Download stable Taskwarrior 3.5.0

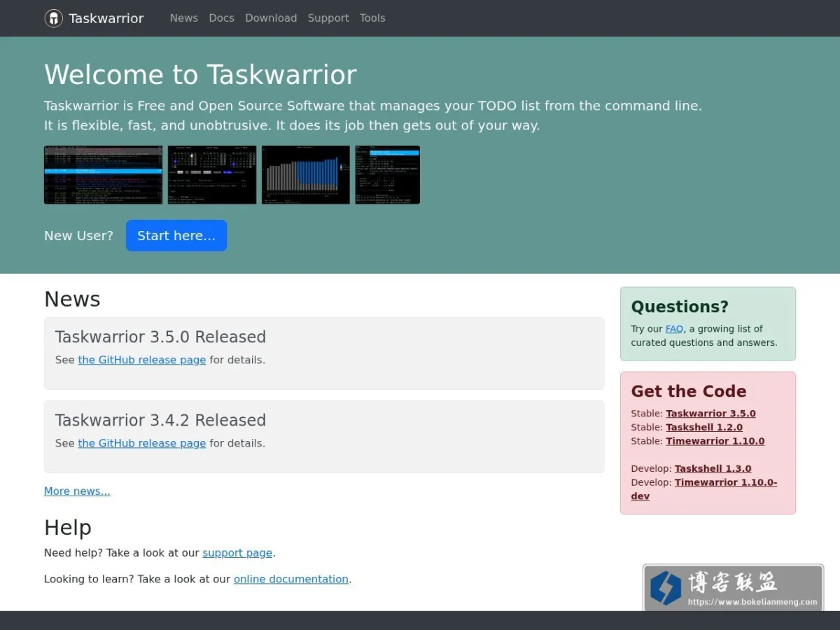coord(710,414)
